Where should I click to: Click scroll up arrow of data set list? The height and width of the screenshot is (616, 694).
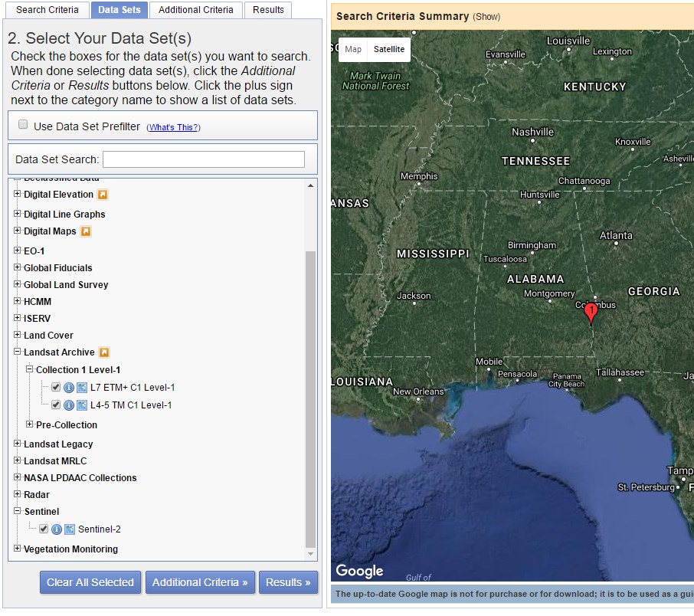[x=311, y=185]
